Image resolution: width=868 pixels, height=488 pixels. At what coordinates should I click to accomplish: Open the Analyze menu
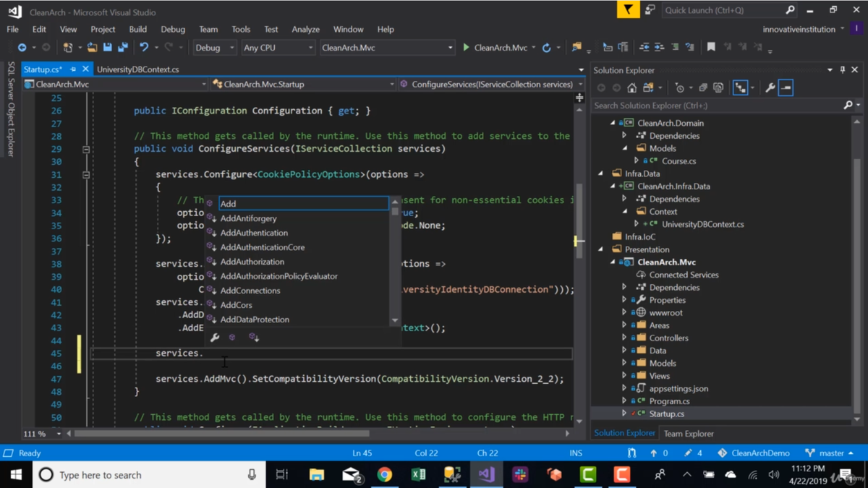(x=305, y=30)
